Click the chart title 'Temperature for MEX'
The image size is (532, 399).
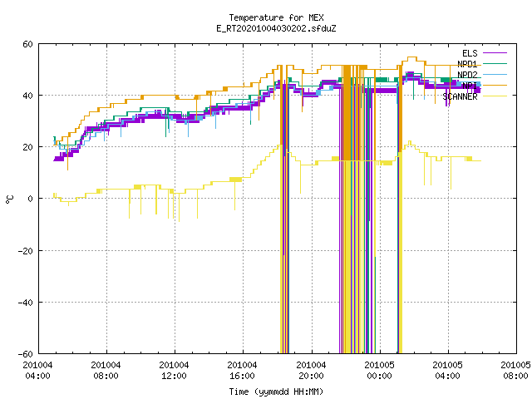click(276, 17)
